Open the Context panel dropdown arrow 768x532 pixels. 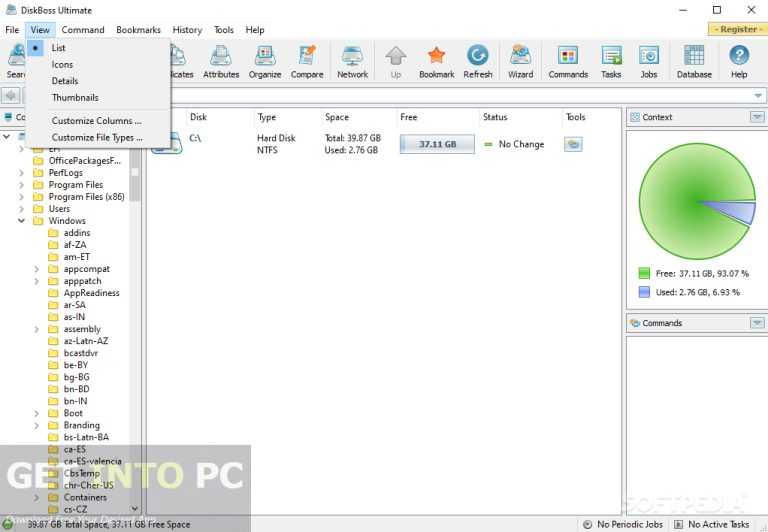point(757,117)
